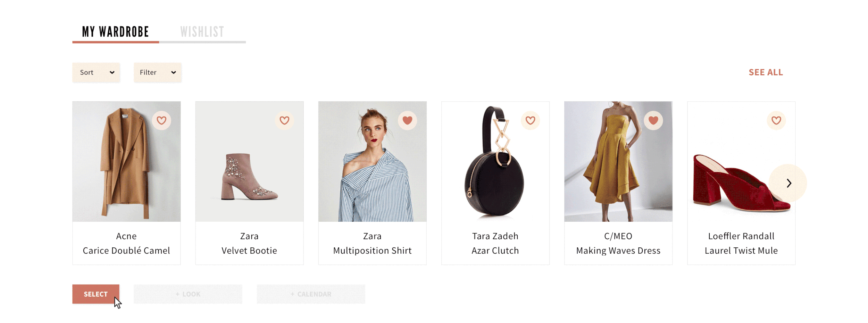The image size is (868, 323).
Task: Heart the Loeffler Randall Laurel Twist Mule
Action: (776, 120)
